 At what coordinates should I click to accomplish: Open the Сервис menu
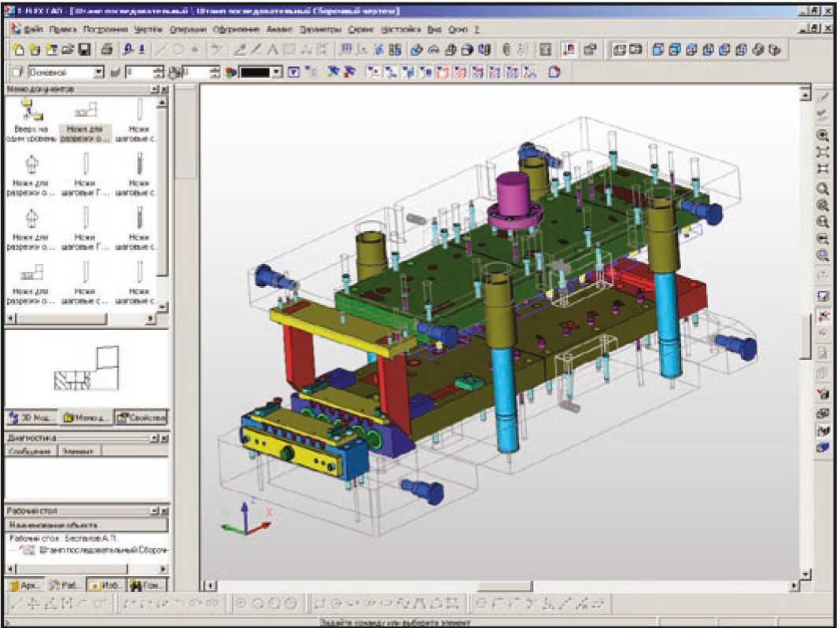point(361,29)
